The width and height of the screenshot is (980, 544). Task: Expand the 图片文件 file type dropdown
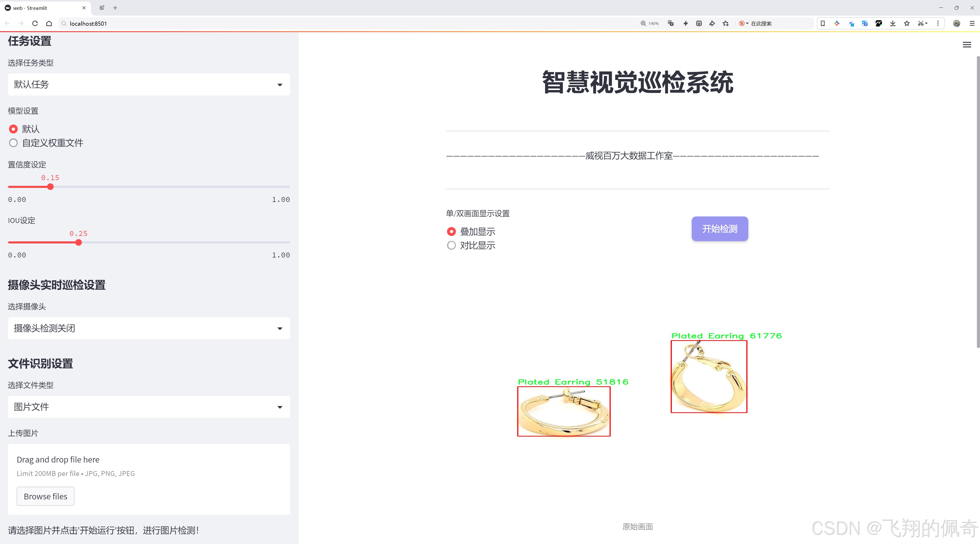pos(149,407)
